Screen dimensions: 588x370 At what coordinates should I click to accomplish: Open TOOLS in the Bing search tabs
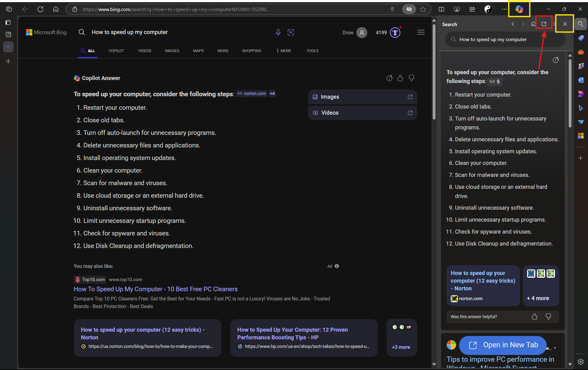point(312,51)
